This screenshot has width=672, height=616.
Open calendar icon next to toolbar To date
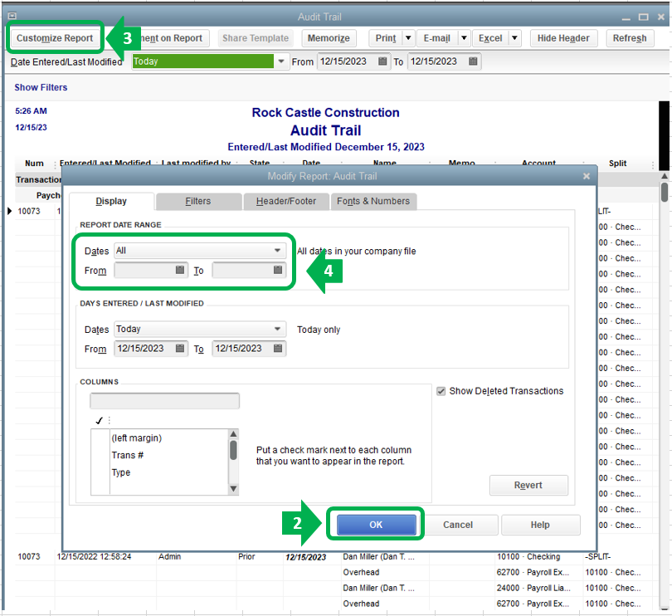coord(473,61)
